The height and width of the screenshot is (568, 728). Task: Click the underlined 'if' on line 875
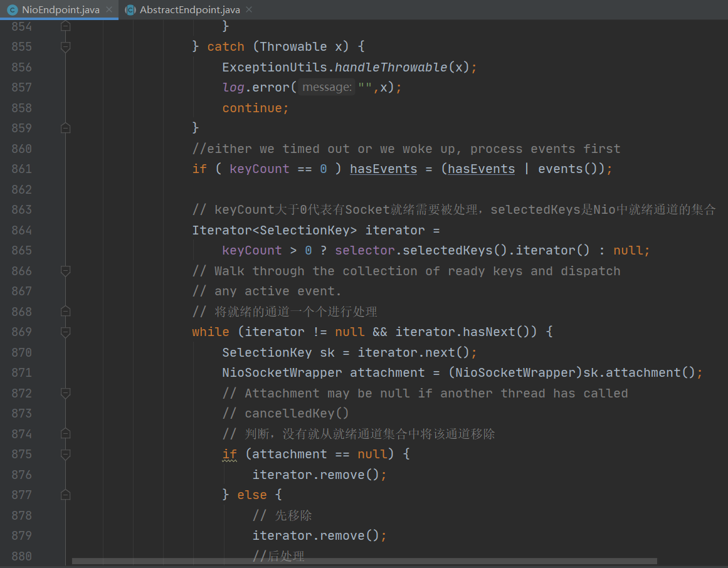tap(229, 454)
